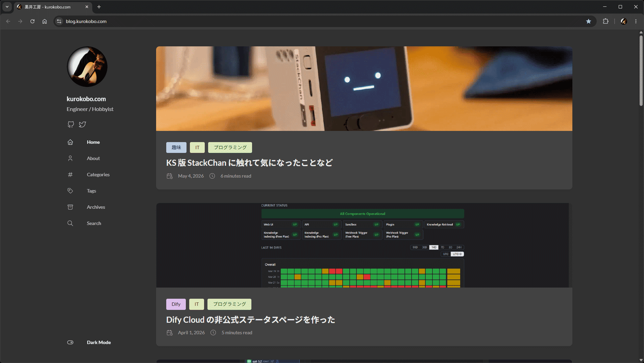Click the IT tag on StackChan post
This screenshot has width=644, height=363.
tap(197, 148)
